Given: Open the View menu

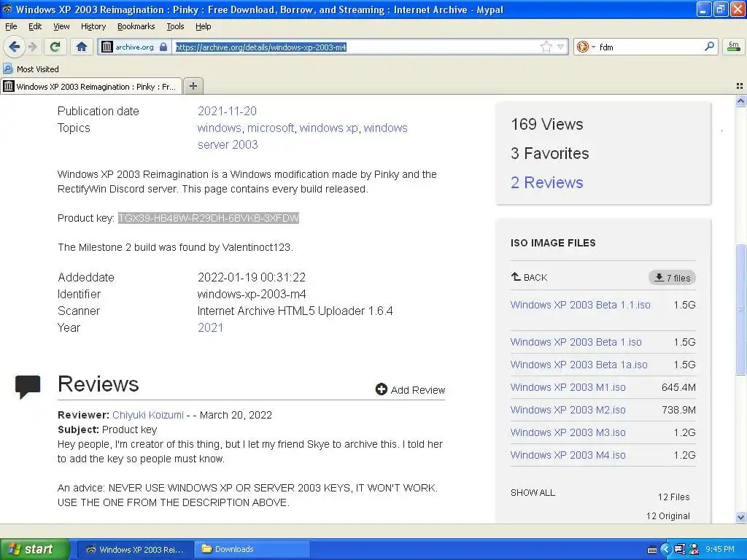Looking at the screenshot, I should pyautogui.click(x=61, y=26).
